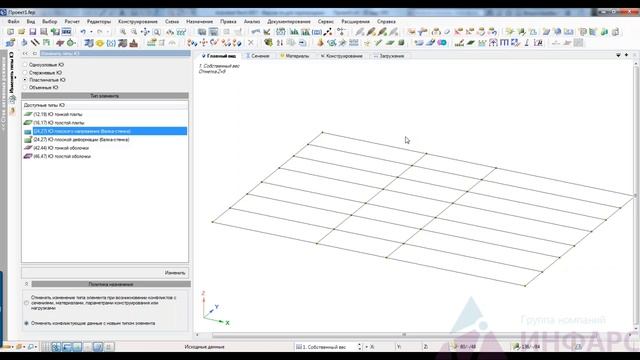Click the pan four-arrows toolbar icon
Image resolution: width=640 pixels, height=360 pixels.
145,31
